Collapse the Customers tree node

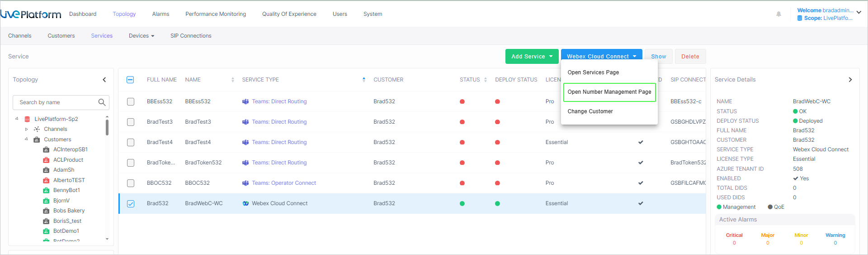point(26,139)
